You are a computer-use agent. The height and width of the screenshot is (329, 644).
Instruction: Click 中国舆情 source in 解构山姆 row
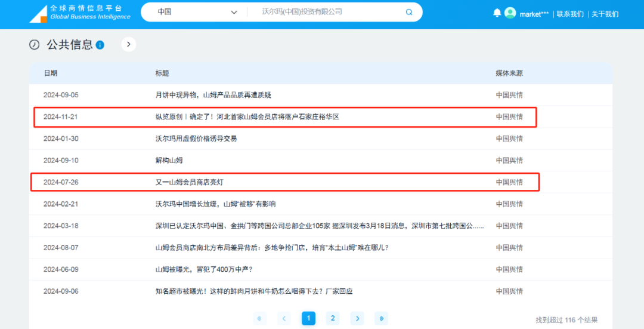tap(509, 161)
